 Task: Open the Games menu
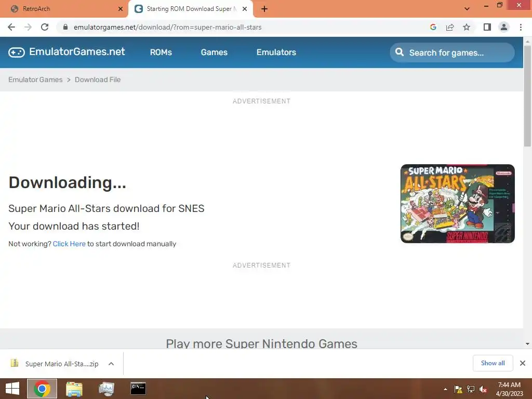click(x=214, y=52)
